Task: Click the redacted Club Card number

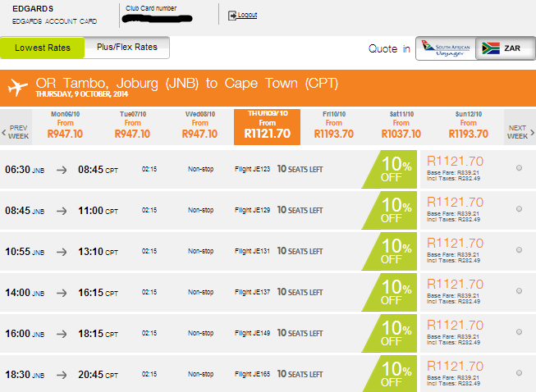Action: (158, 18)
